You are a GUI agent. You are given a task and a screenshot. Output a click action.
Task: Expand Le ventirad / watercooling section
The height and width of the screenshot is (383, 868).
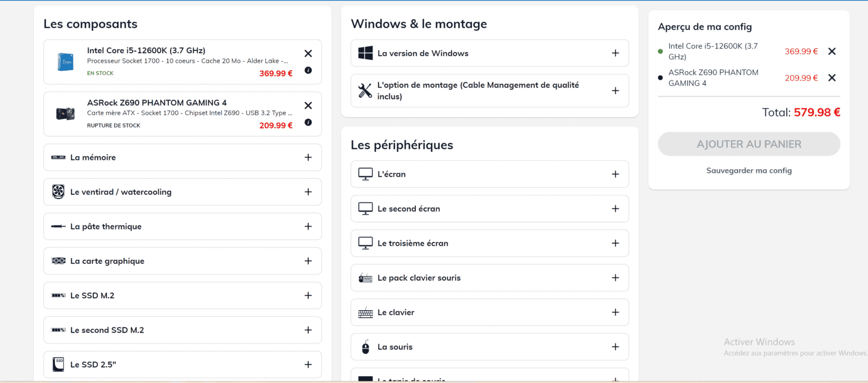tap(183, 192)
